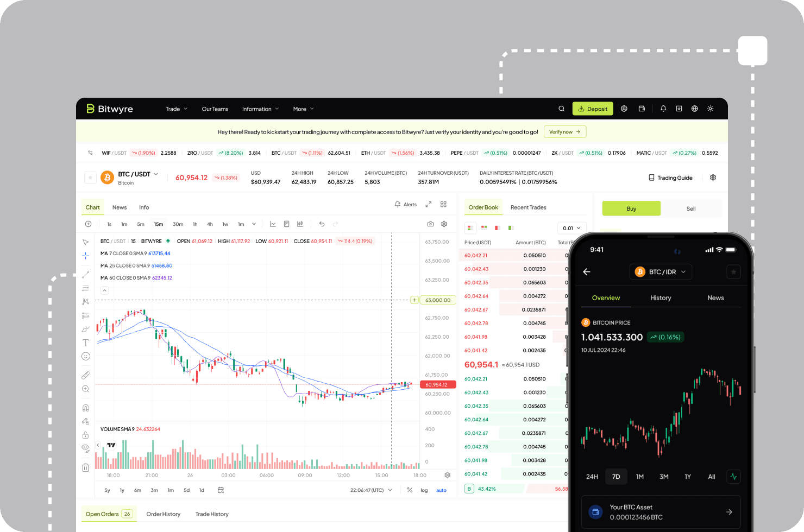Toggle percent scale on chart
Image resolution: width=804 pixels, height=532 pixels.
click(x=410, y=490)
